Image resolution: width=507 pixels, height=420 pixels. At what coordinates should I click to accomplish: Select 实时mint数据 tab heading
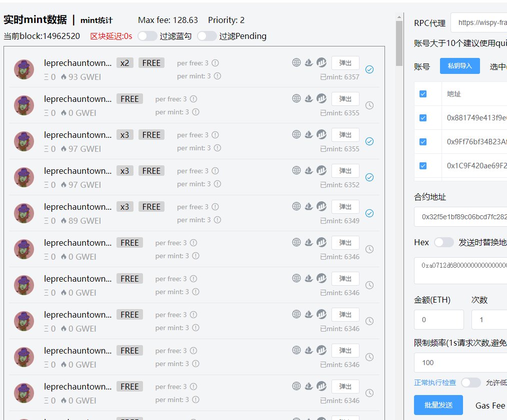(x=35, y=19)
